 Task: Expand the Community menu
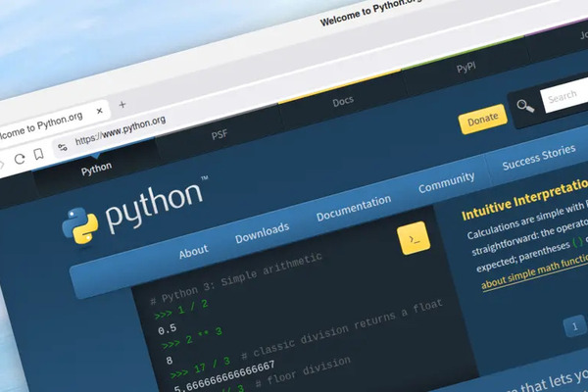pyautogui.click(x=446, y=182)
